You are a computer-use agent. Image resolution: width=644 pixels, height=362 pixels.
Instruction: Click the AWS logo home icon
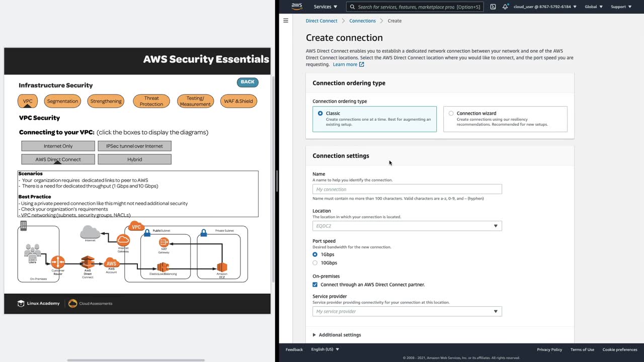tap(297, 7)
